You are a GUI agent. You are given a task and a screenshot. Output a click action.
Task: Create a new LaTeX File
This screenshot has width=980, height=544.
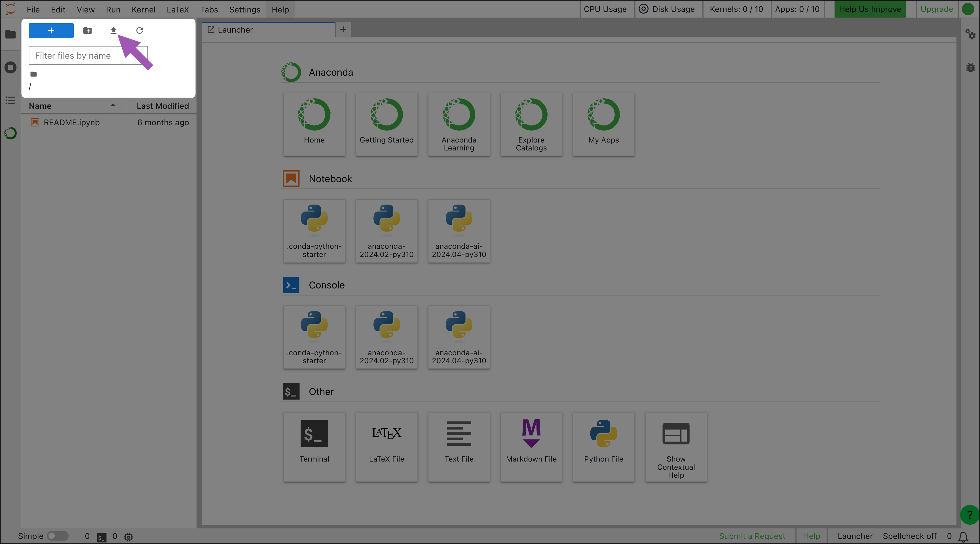coord(386,447)
